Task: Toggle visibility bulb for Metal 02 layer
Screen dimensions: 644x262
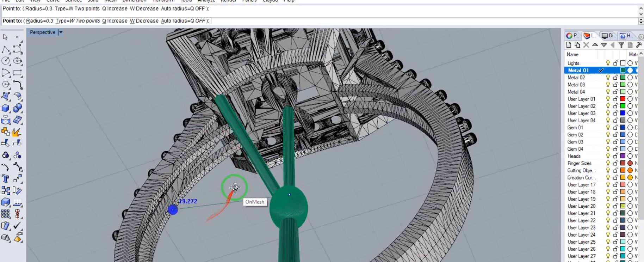Action: [608, 77]
